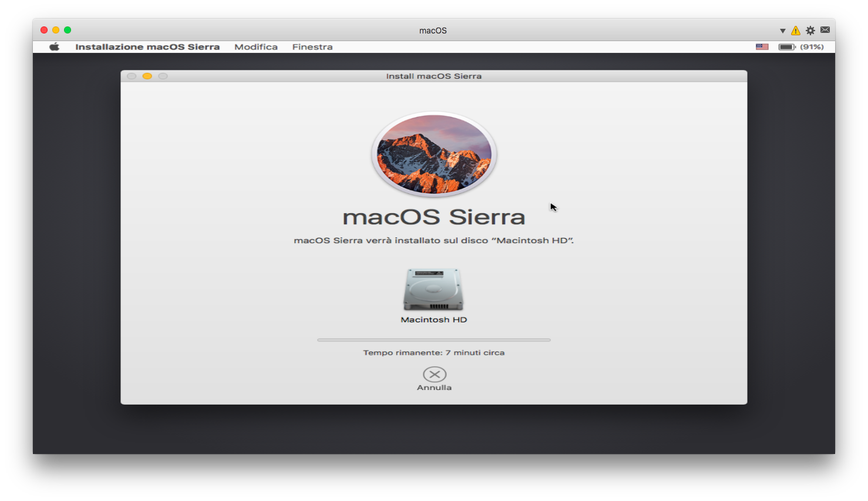Click the "verrà installato sul disco" message
Screen dimensions: 868x501
click(x=434, y=240)
